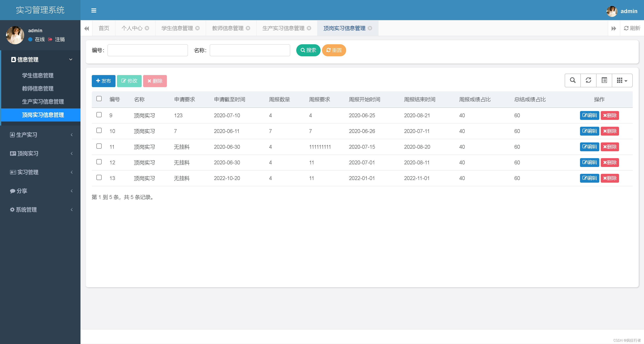The width and height of the screenshot is (644, 344).
Task: Focus the 编号 search input field
Action: 148,50
